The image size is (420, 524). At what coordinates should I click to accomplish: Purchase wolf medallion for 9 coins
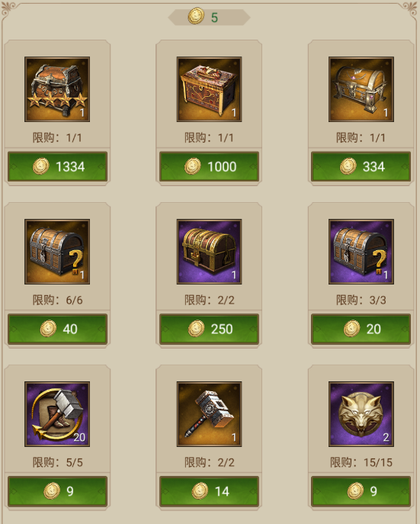(x=361, y=491)
